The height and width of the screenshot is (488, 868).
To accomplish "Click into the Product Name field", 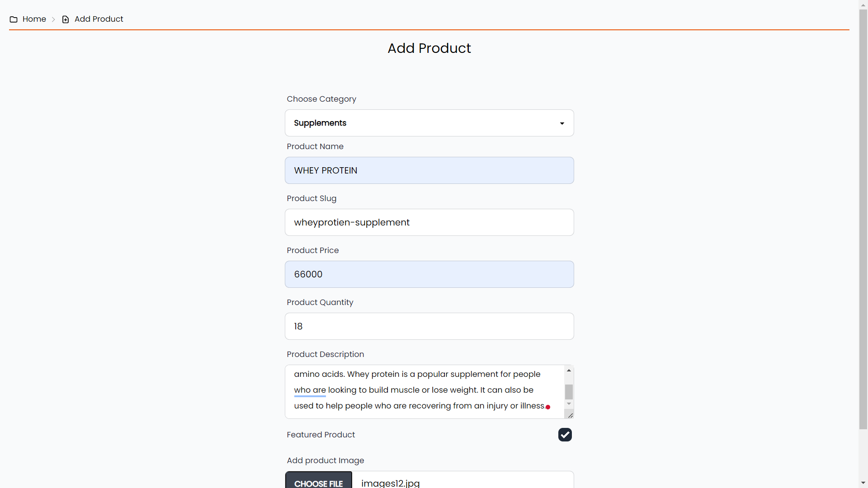I will (429, 170).
